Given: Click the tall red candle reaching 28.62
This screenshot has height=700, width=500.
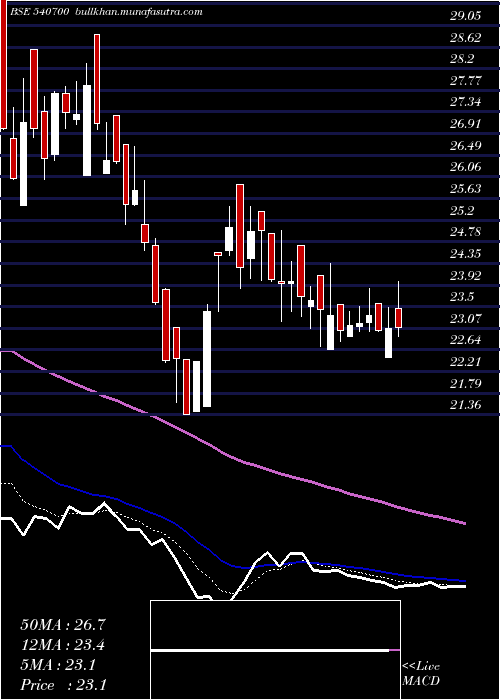Looking at the screenshot, I should [97, 79].
